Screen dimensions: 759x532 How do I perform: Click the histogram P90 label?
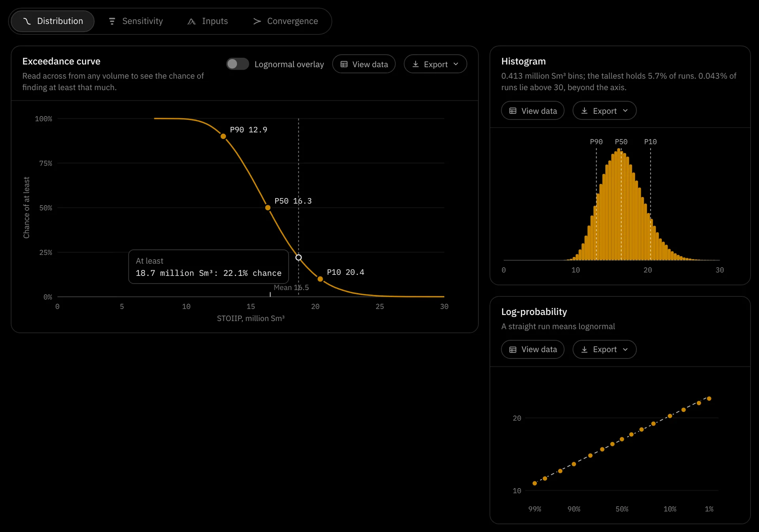[x=596, y=142]
